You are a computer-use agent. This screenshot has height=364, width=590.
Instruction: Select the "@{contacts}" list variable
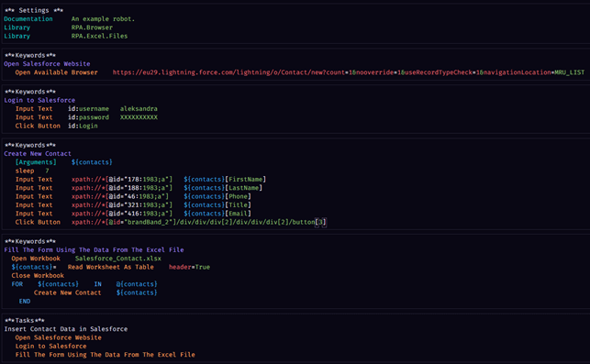coord(137,284)
